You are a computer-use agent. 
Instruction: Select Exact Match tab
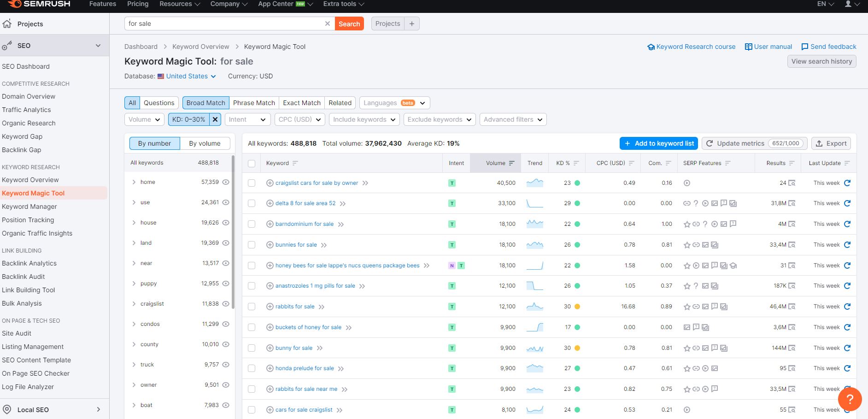click(302, 103)
